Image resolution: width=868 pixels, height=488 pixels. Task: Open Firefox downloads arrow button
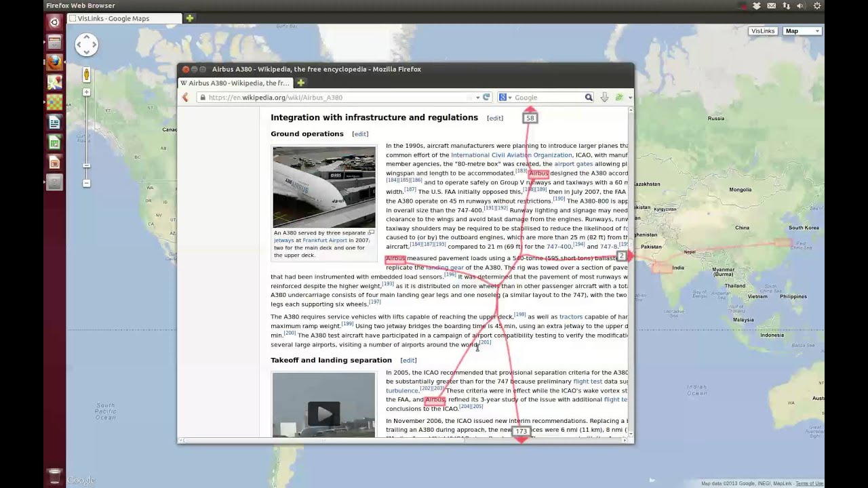[x=604, y=98]
